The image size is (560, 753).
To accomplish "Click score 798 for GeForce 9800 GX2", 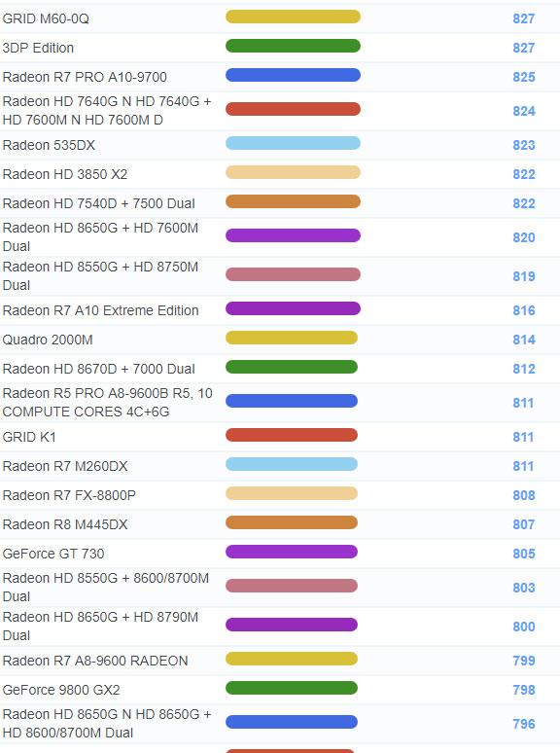I will 523,690.
